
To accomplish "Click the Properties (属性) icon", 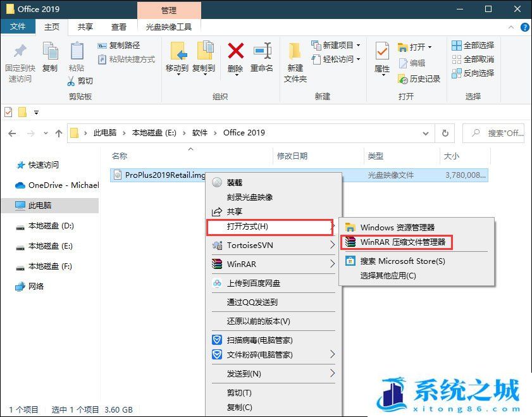I will pos(382,52).
